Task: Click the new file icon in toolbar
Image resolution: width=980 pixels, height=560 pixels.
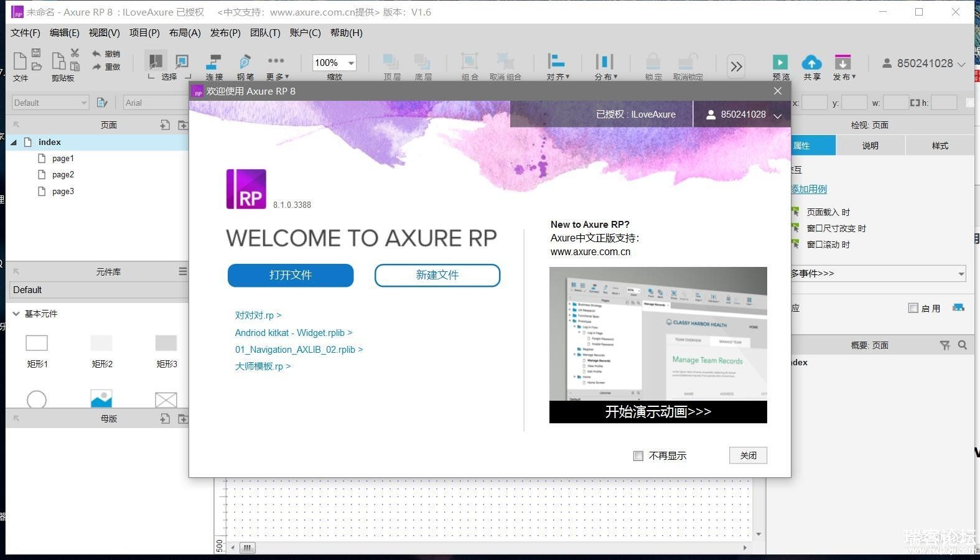Action: point(20,61)
